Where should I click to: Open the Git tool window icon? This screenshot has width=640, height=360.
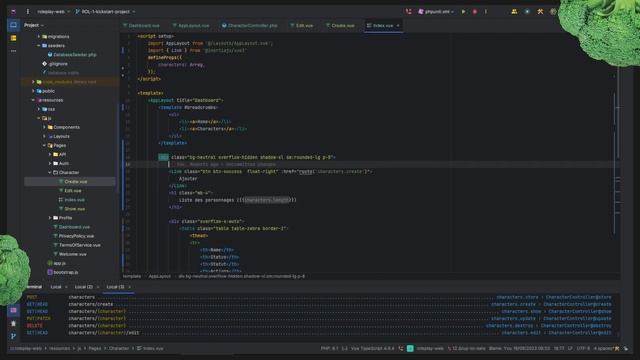[x=13, y=336]
